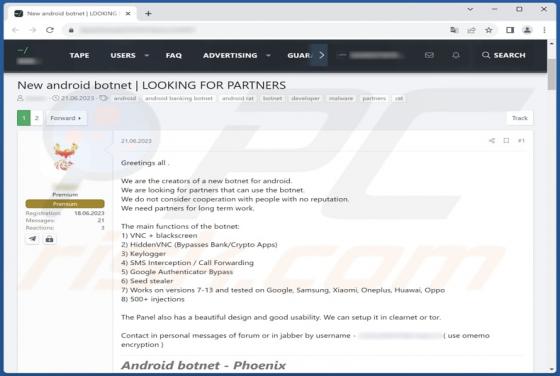Open the USERS menu item
This screenshot has height=376, width=560.
click(123, 55)
